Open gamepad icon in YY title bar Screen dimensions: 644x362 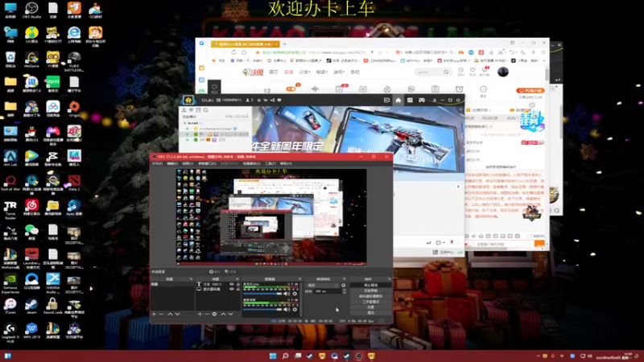[x=421, y=100]
